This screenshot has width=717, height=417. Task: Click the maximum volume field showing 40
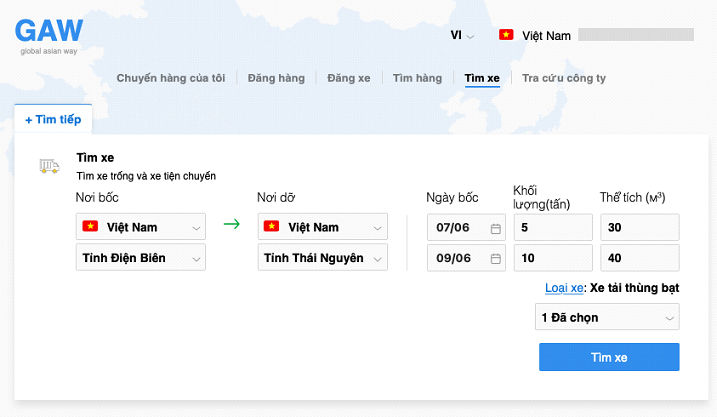click(x=639, y=258)
